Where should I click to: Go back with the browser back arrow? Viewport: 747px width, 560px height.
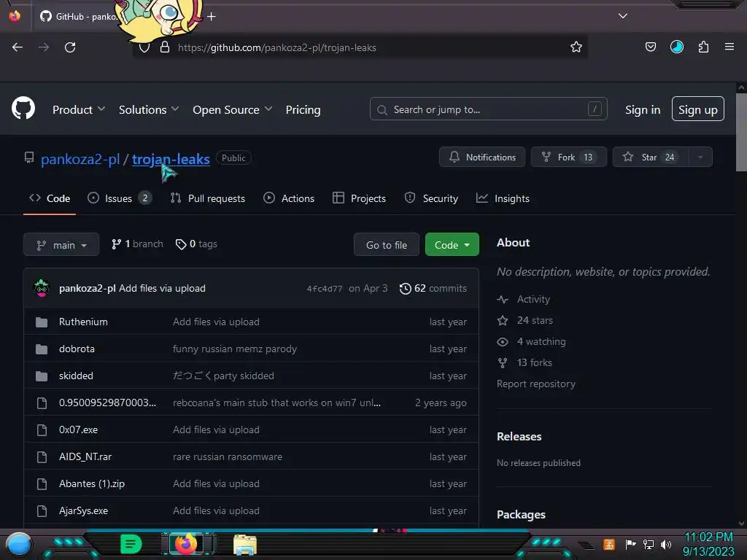pyautogui.click(x=18, y=47)
